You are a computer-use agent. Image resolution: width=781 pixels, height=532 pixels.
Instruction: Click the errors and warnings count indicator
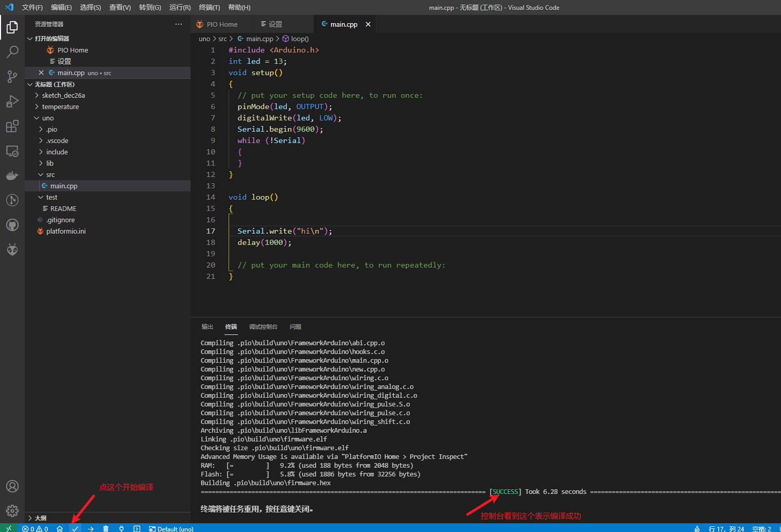point(35,528)
